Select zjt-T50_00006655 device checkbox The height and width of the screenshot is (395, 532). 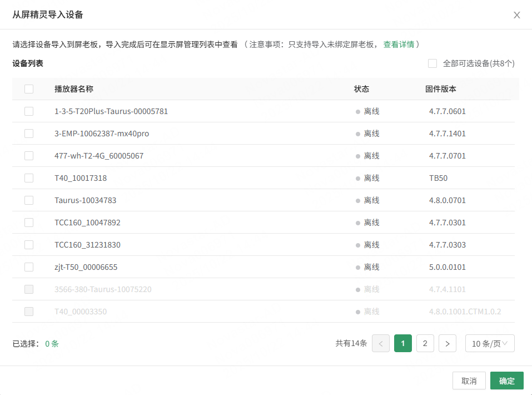[29, 267]
